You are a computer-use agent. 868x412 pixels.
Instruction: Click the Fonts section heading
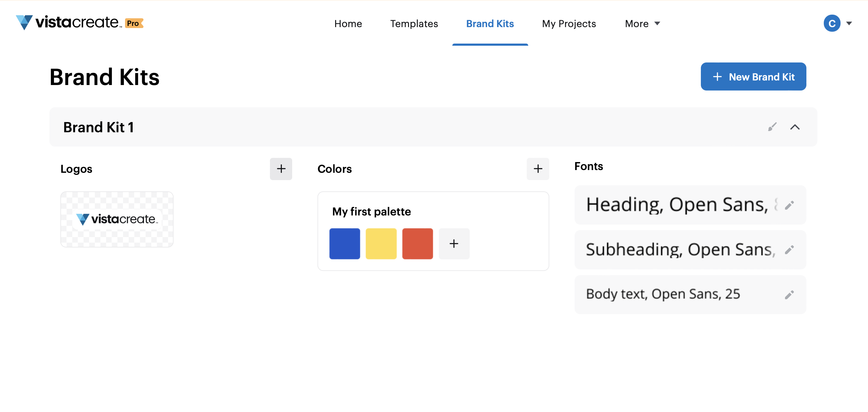click(x=589, y=166)
